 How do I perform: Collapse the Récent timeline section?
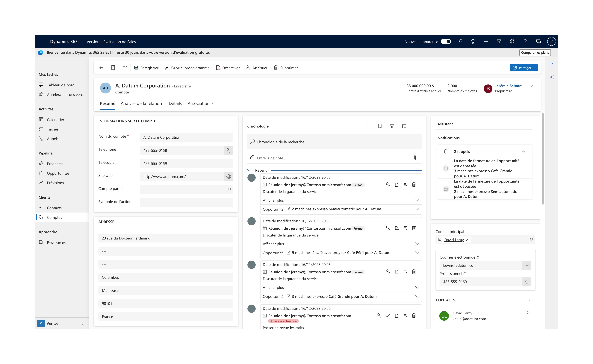click(249, 170)
